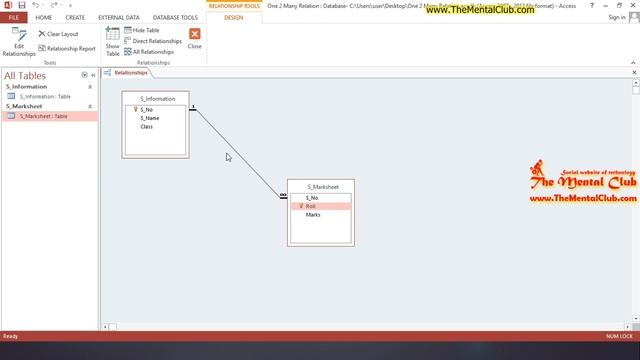The image size is (640, 360).
Task: Select S_No field in S_Marksheet table
Action: [x=320, y=198]
